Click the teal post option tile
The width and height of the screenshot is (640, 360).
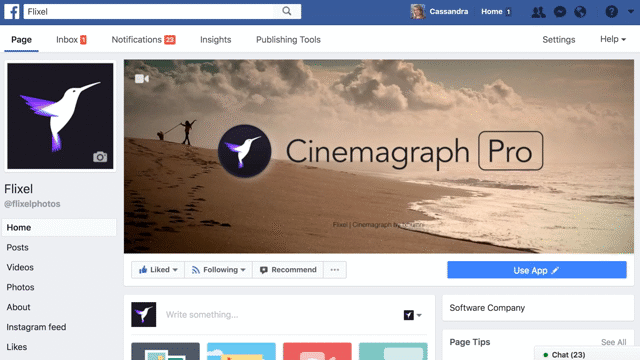click(x=393, y=351)
